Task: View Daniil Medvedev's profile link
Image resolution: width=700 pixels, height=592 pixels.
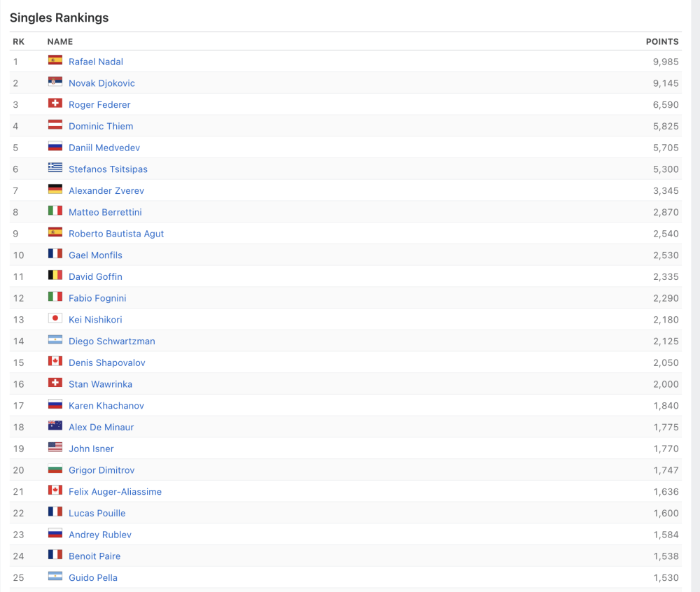Action: 104,148
